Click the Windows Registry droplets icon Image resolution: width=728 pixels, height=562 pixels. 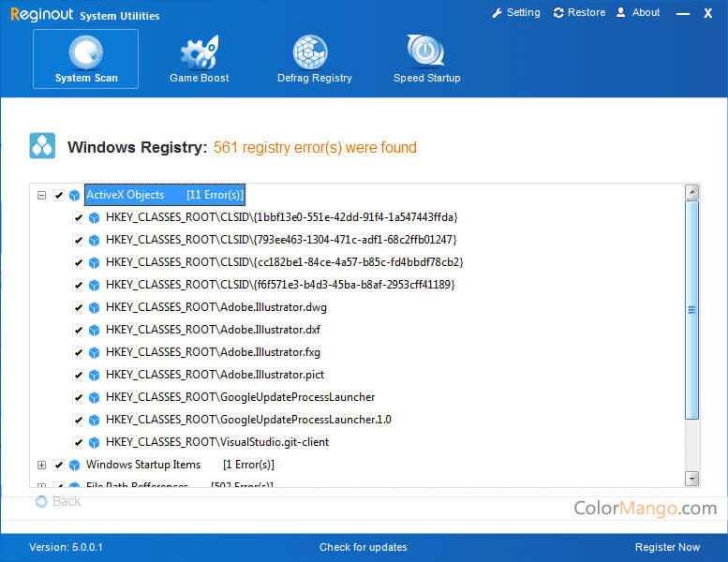coord(42,146)
